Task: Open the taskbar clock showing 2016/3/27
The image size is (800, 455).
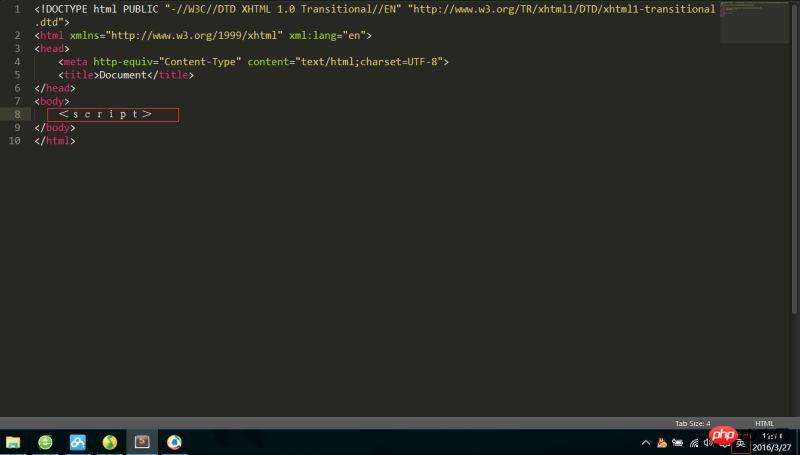Action: click(x=771, y=442)
